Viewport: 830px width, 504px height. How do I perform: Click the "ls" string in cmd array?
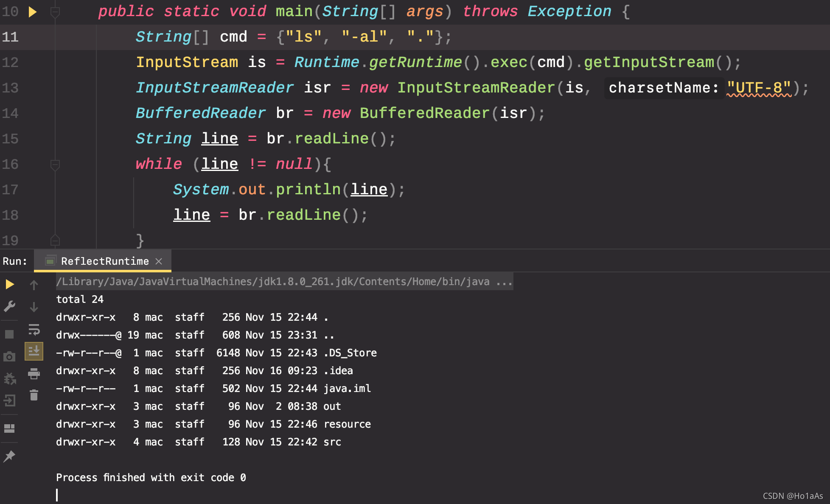tap(303, 37)
